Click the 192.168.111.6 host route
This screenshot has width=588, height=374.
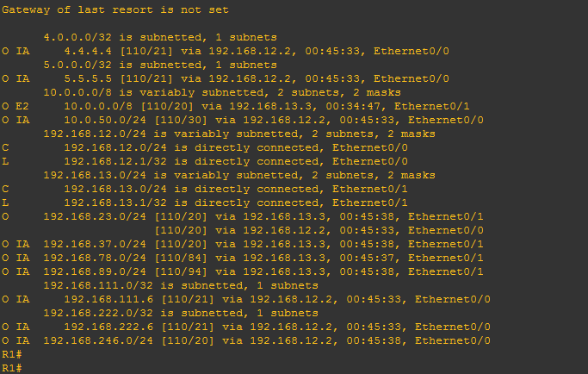246,299
